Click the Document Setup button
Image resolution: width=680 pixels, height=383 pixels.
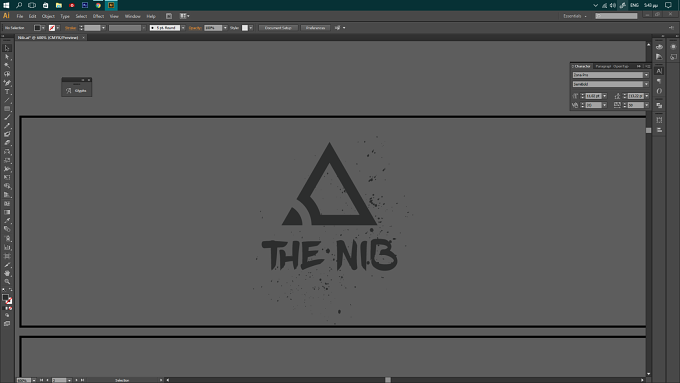278,28
